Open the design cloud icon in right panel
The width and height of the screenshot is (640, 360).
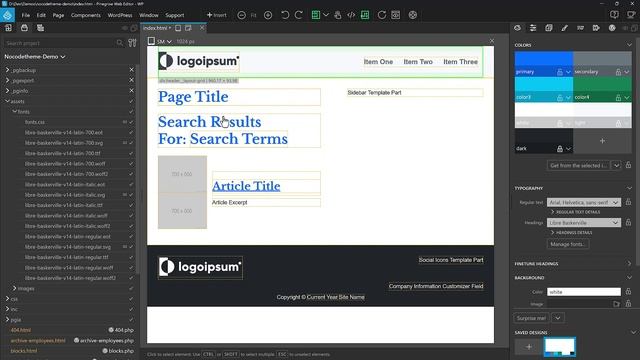coord(518,28)
